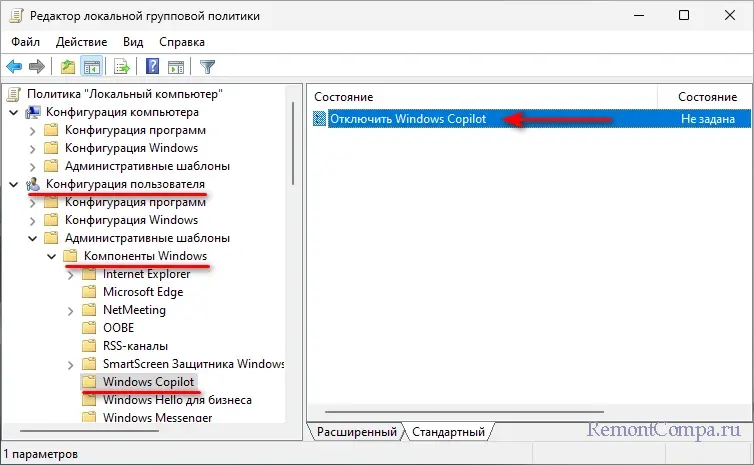This screenshot has width=754, height=465.
Task: Collapse the Компоненты Windows tree node
Action: click(51, 256)
